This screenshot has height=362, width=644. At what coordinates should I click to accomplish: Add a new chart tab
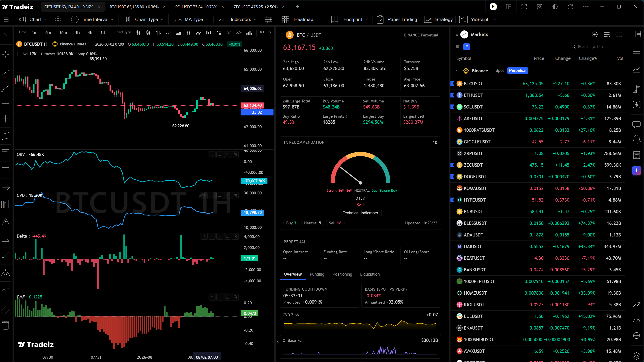pos(297,7)
